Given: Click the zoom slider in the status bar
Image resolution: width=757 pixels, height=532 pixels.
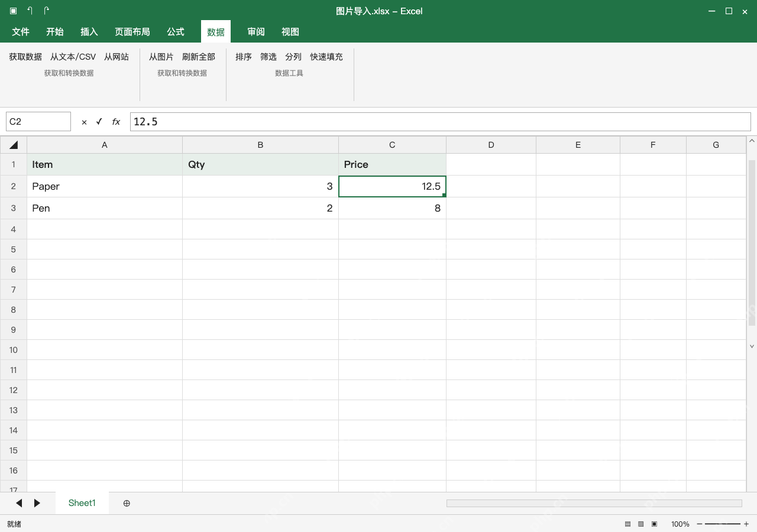Looking at the screenshot, I should [723, 524].
